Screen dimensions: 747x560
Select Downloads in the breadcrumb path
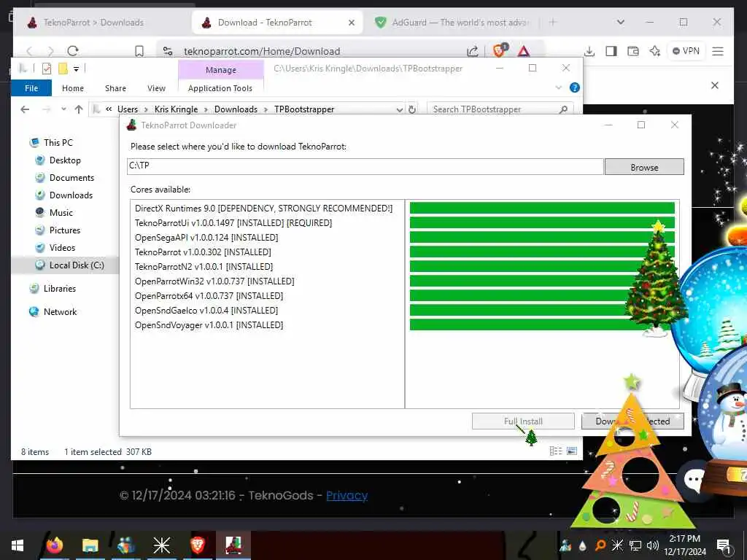click(x=236, y=109)
